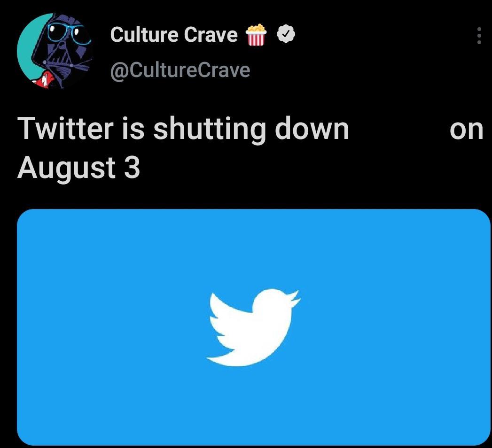The width and height of the screenshot is (492, 448).
Task: Open the Culture Crave profile avatar
Action: point(54,51)
